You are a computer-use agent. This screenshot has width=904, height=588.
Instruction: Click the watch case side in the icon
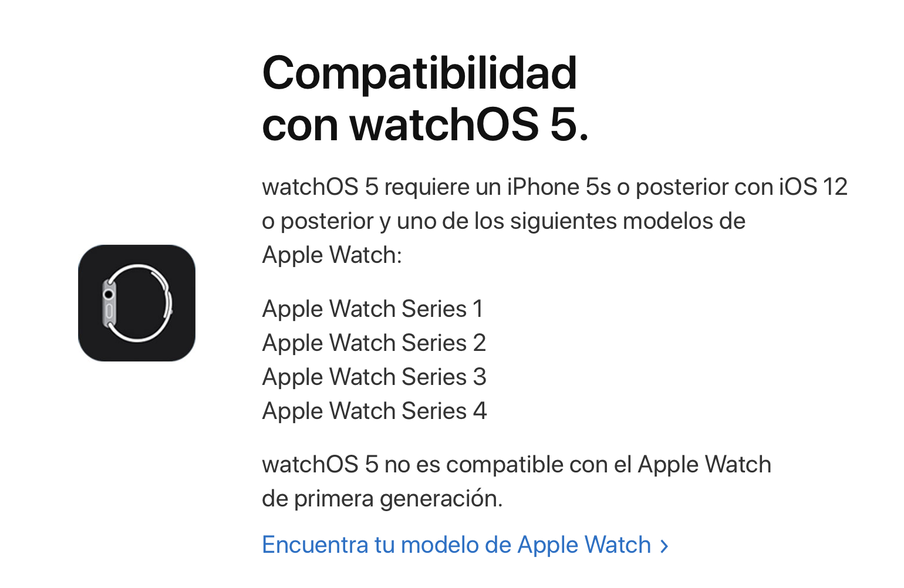[109, 303]
